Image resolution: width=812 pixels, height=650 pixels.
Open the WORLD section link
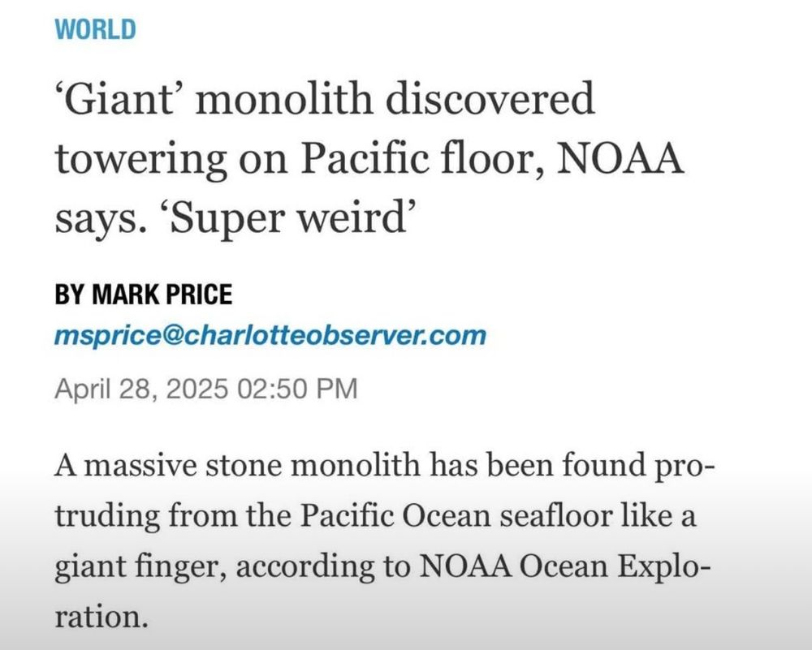95,29
